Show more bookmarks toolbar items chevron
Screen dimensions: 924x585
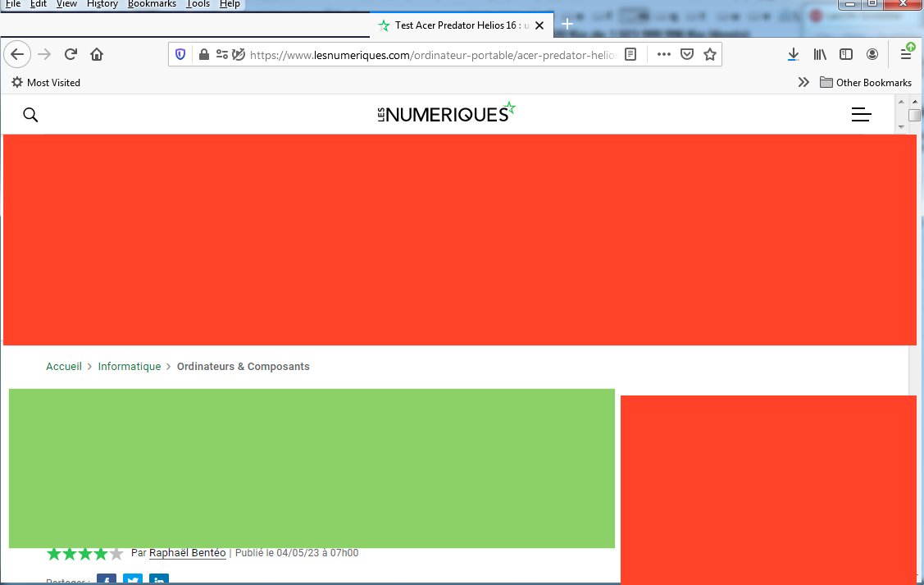tap(803, 83)
